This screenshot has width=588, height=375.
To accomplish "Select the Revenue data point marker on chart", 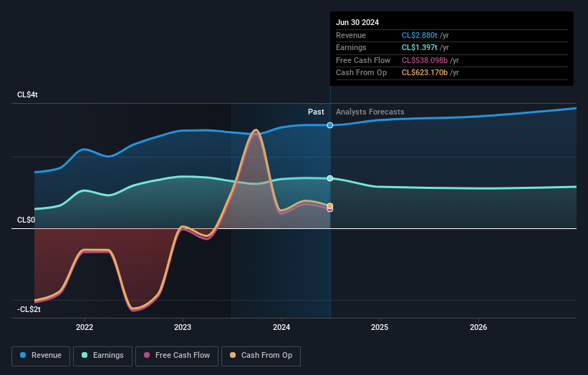I will point(330,125).
